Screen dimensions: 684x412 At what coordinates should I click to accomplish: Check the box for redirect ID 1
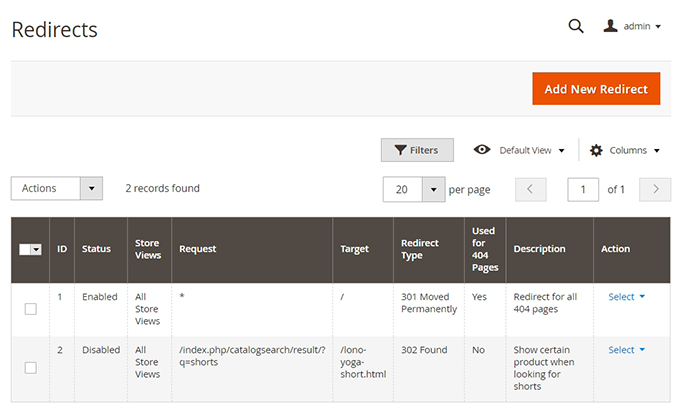30,309
